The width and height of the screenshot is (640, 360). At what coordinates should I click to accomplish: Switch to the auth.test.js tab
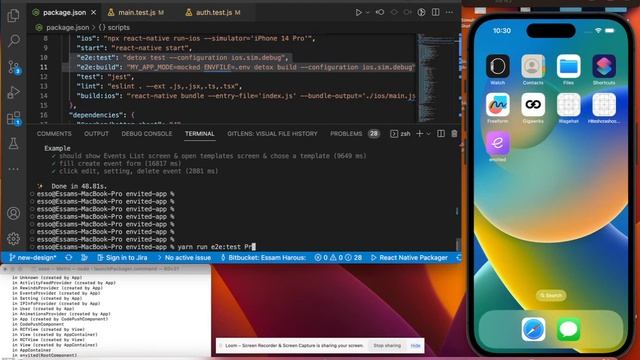click(x=213, y=13)
